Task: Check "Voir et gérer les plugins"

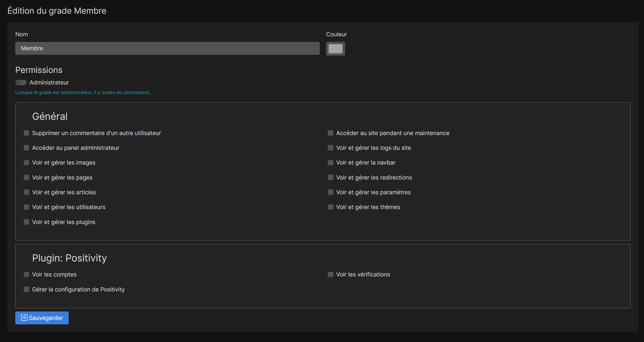Action: [x=26, y=222]
